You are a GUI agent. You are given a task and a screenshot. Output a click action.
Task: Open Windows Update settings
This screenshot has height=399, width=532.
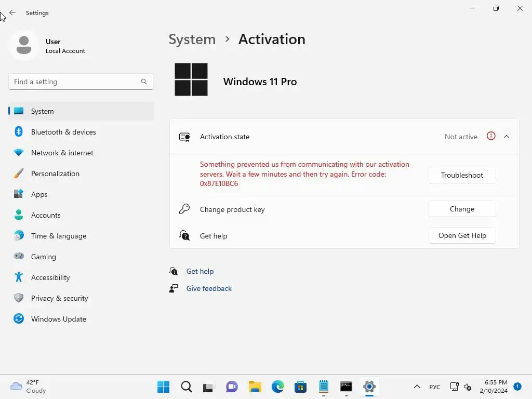tap(81, 319)
